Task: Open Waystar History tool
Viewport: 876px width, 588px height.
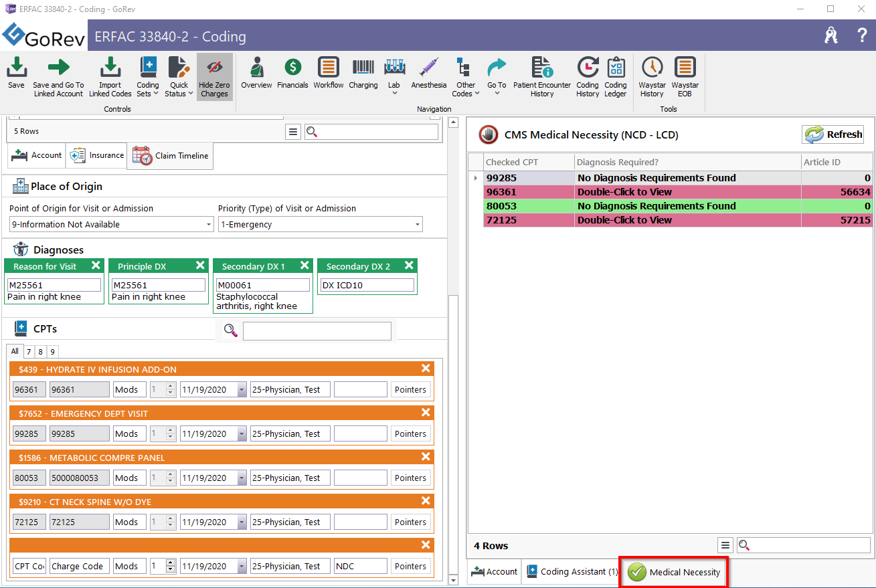Action: [652, 77]
